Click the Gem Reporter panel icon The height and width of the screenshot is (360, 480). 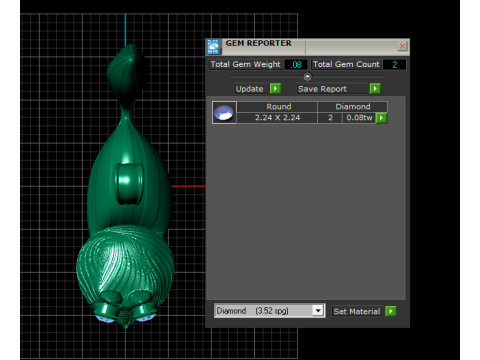tap(213, 47)
